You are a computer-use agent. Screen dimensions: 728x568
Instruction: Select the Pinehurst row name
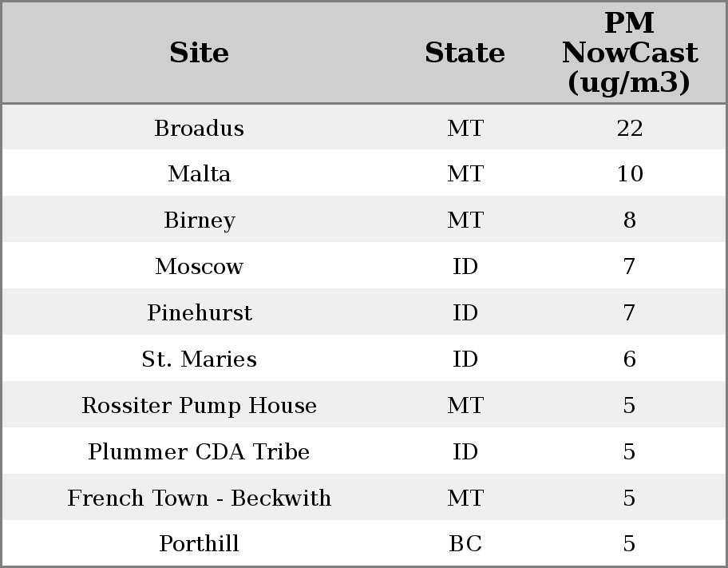pyautogui.click(x=199, y=313)
